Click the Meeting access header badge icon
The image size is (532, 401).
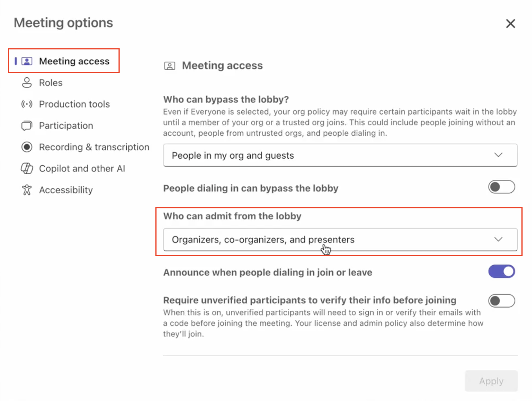[170, 66]
